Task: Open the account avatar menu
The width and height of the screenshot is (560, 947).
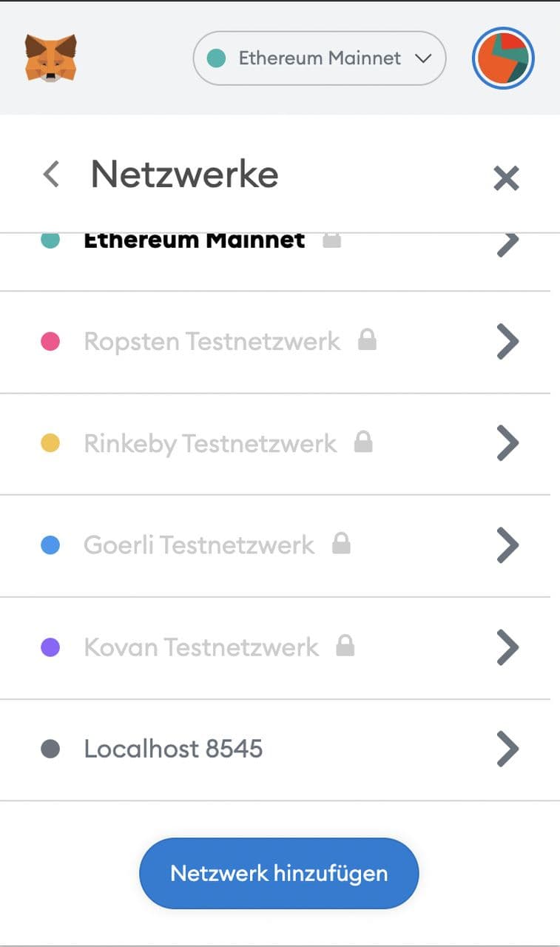Action: (503, 58)
